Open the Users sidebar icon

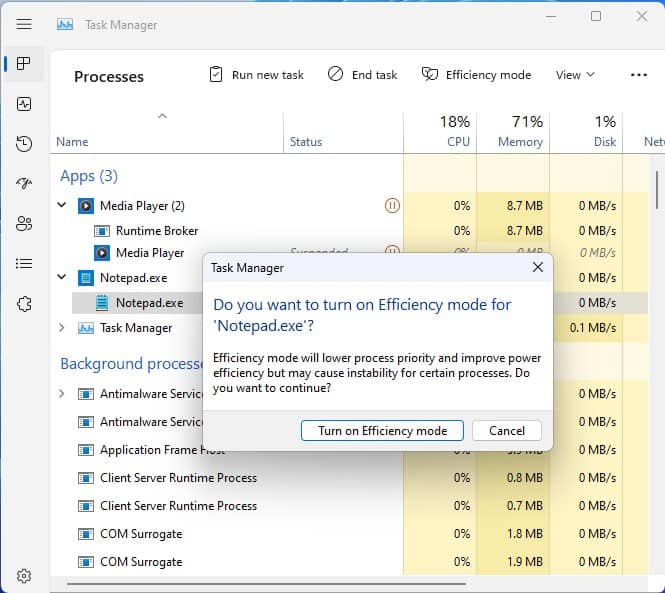point(24,223)
